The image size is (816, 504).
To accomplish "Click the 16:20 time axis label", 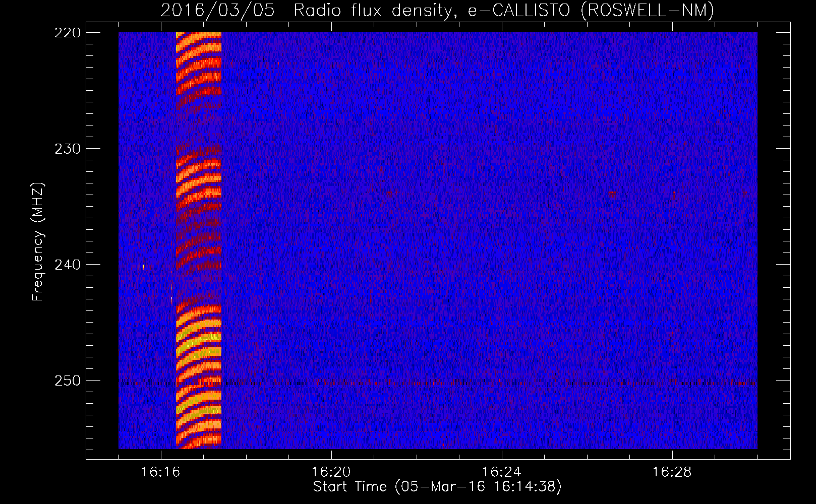I will [331, 472].
